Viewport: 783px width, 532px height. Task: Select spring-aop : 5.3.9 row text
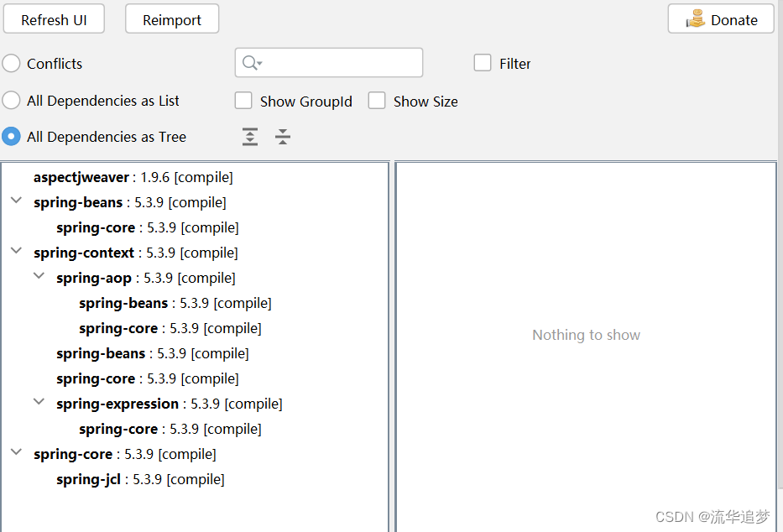click(x=146, y=278)
